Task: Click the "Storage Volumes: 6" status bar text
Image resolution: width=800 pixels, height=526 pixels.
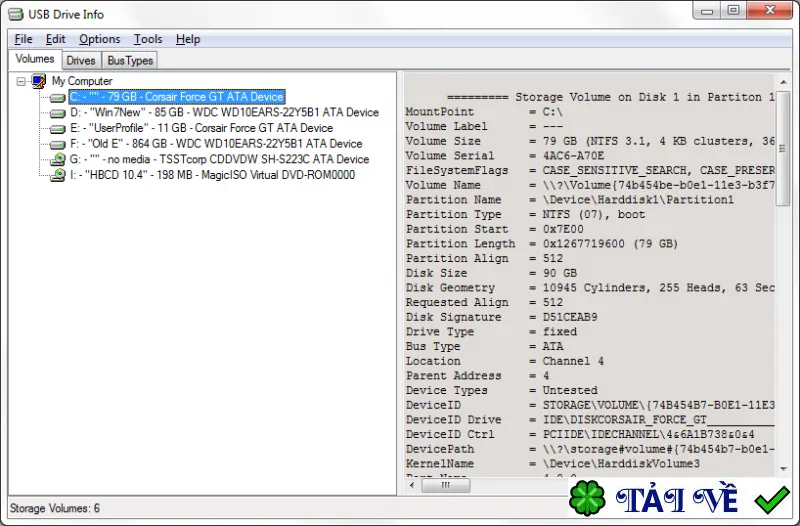Action: click(x=55, y=509)
